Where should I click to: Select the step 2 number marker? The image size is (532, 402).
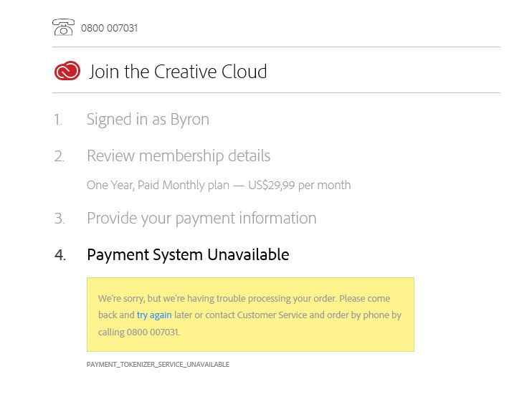59,156
